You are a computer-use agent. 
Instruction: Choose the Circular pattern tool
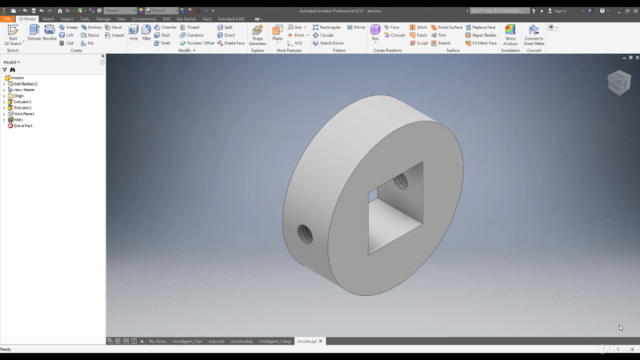323,35
